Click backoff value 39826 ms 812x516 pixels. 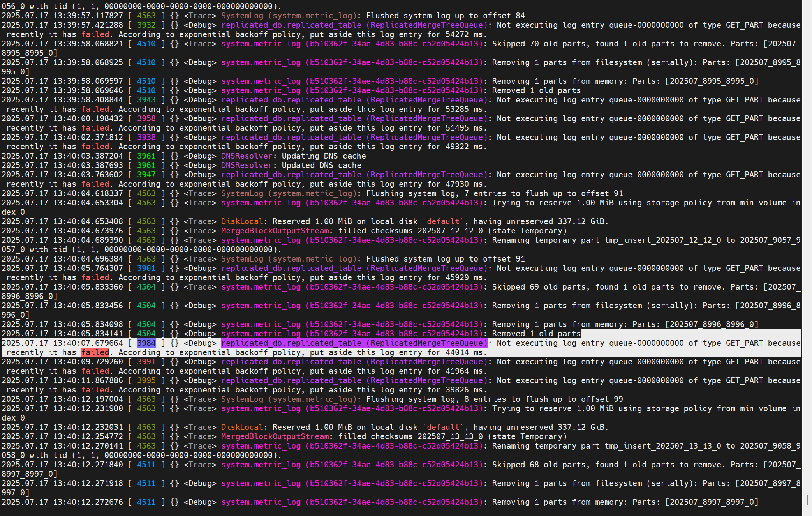(x=464, y=390)
